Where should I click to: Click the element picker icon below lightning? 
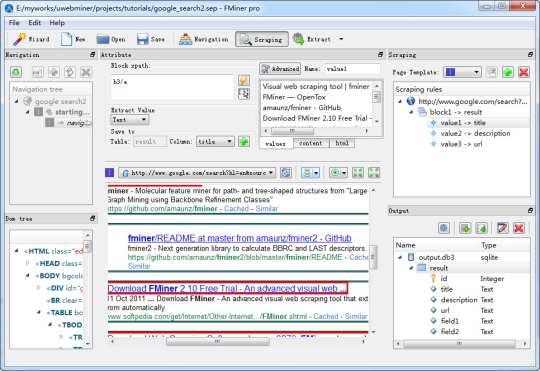tap(244, 94)
